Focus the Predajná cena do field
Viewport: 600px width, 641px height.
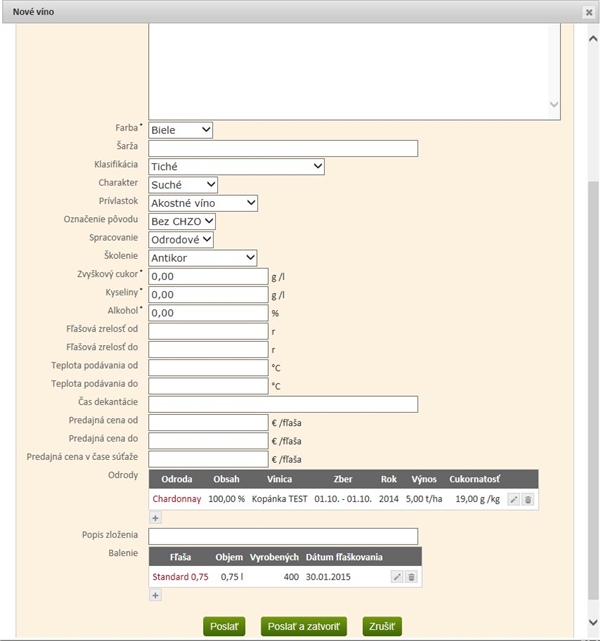[x=208, y=441]
